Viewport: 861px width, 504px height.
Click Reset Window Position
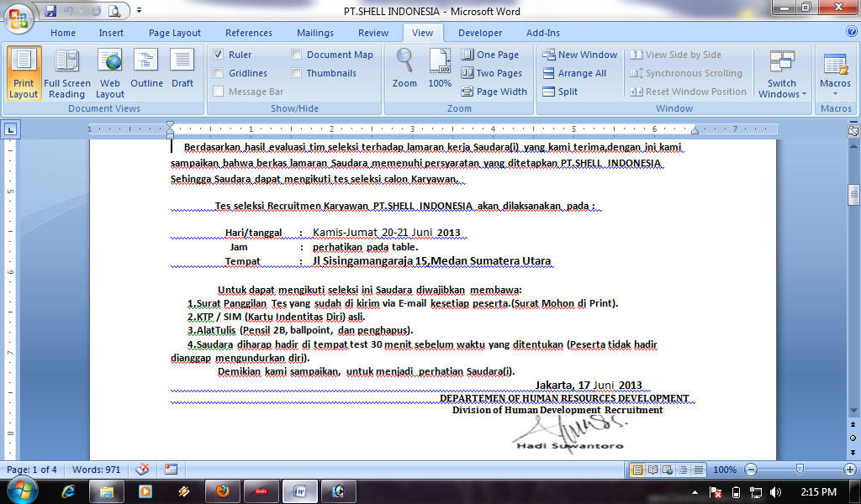pyautogui.click(x=688, y=92)
